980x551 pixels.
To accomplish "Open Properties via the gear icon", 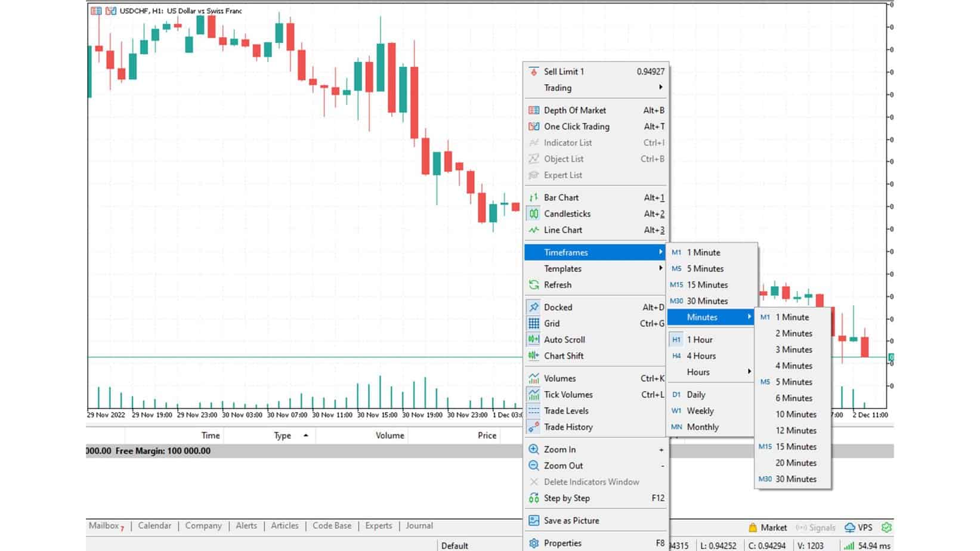I will (534, 543).
